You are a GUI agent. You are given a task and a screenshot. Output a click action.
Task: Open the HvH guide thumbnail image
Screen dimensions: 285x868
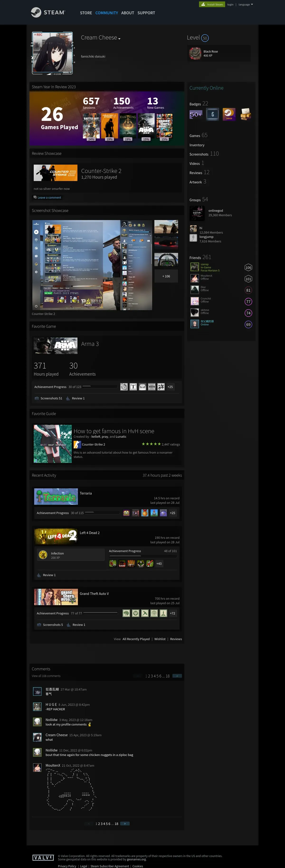52,443
